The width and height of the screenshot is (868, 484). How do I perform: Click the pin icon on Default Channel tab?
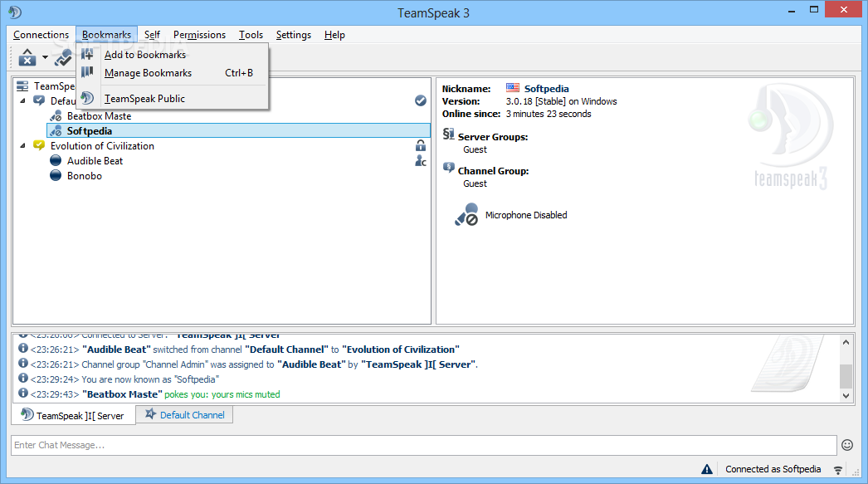click(150, 413)
